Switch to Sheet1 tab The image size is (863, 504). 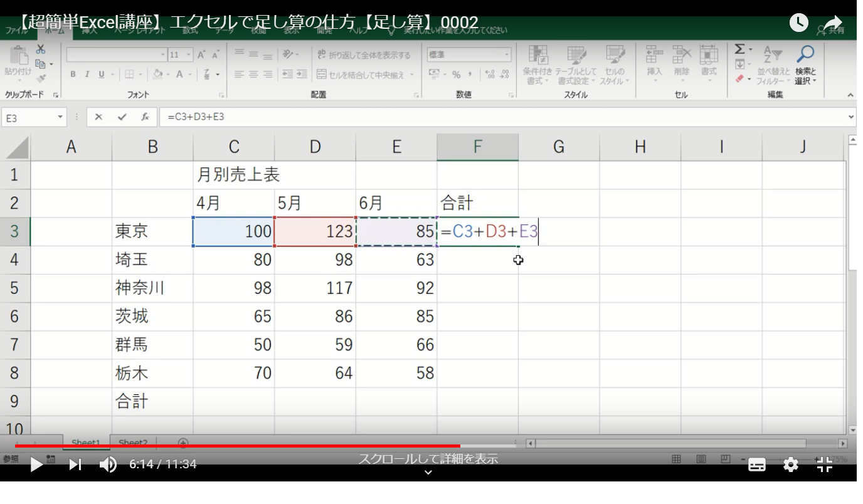point(86,443)
